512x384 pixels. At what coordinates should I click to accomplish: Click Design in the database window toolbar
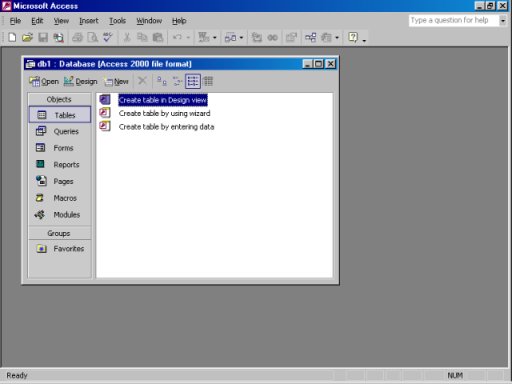[80, 81]
